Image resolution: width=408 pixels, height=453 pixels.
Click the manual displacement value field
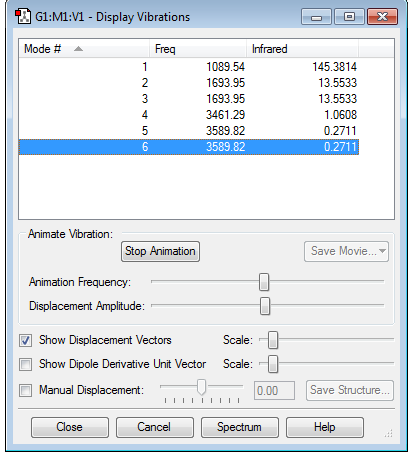[274, 390]
